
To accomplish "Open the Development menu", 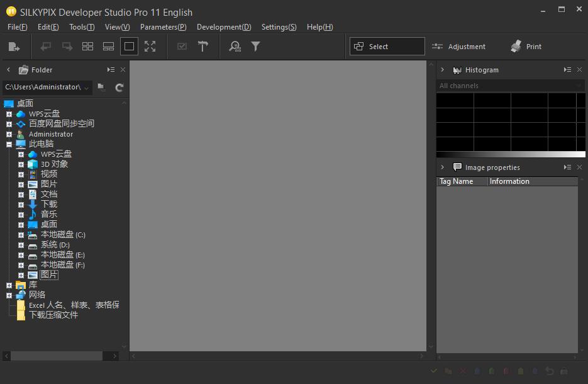I will [223, 27].
